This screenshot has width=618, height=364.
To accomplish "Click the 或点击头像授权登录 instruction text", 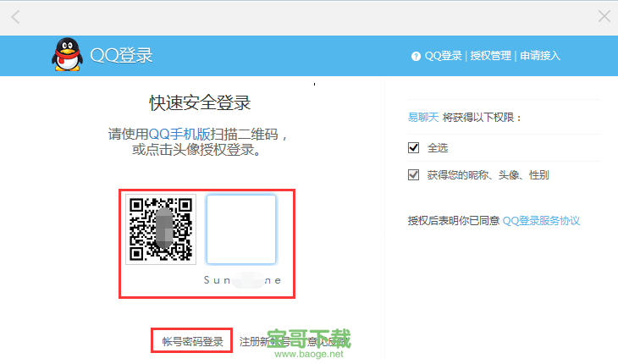I will 196,150.
